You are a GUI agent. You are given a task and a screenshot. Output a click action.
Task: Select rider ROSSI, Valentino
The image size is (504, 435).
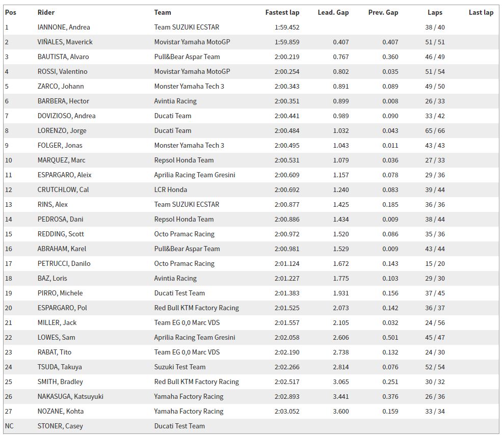(x=62, y=72)
